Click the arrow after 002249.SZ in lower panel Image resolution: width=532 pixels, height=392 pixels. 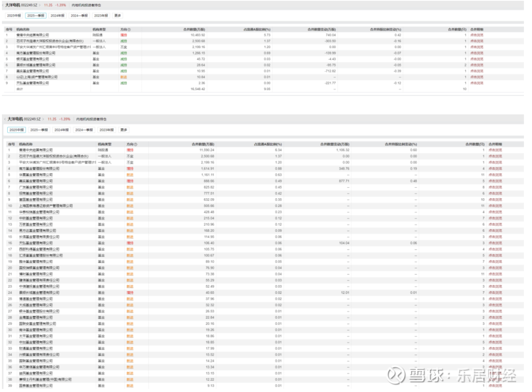[43, 119]
